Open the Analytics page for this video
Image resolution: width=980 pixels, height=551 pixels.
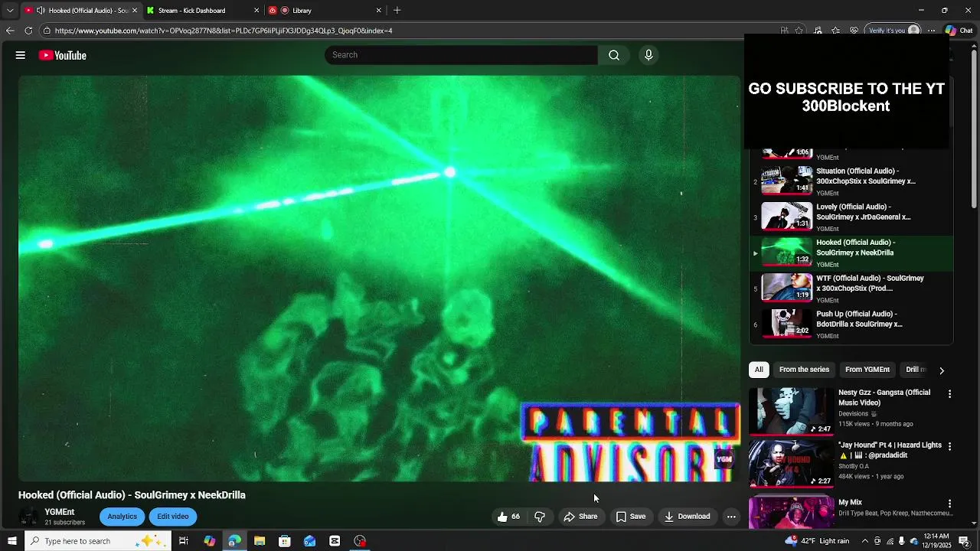pyautogui.click(x=122, y=517)
